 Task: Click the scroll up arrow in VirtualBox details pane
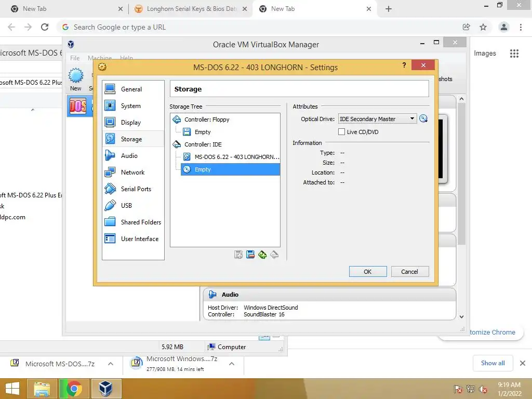[461, 99]
